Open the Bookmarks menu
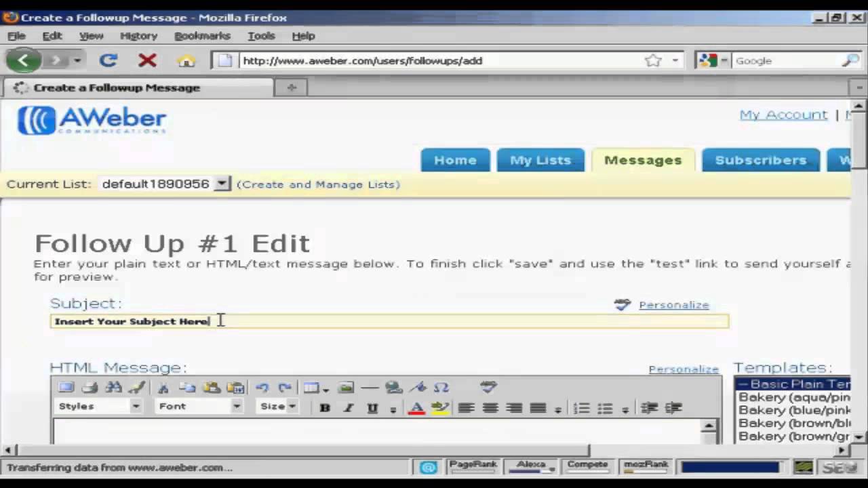Screen dimensions: 868x488 coord(202,36)
